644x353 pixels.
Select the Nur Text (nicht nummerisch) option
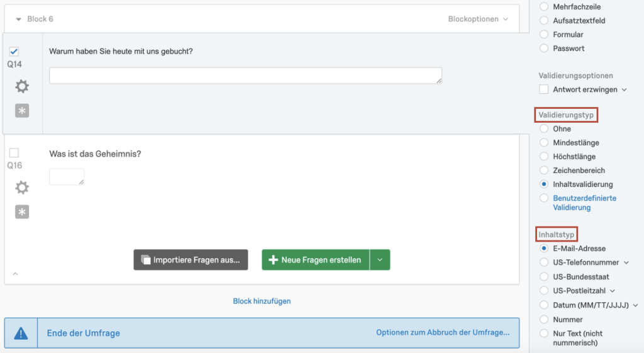tap(544, 333)
